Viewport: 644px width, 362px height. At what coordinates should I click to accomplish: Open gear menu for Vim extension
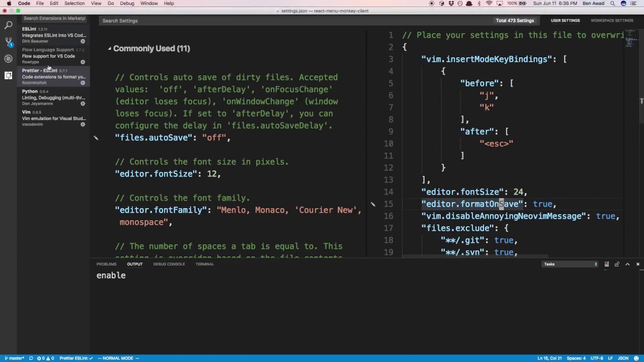(x=83, y=124)
